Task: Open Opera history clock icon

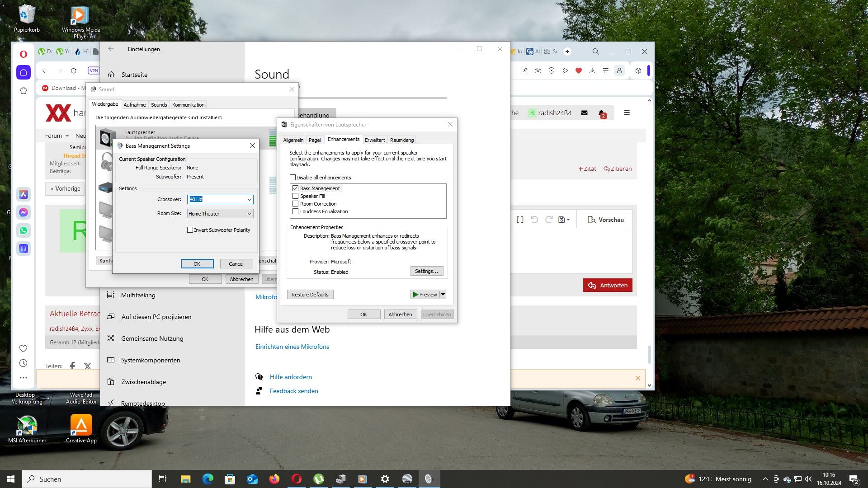Action: (x=24, y=363)
